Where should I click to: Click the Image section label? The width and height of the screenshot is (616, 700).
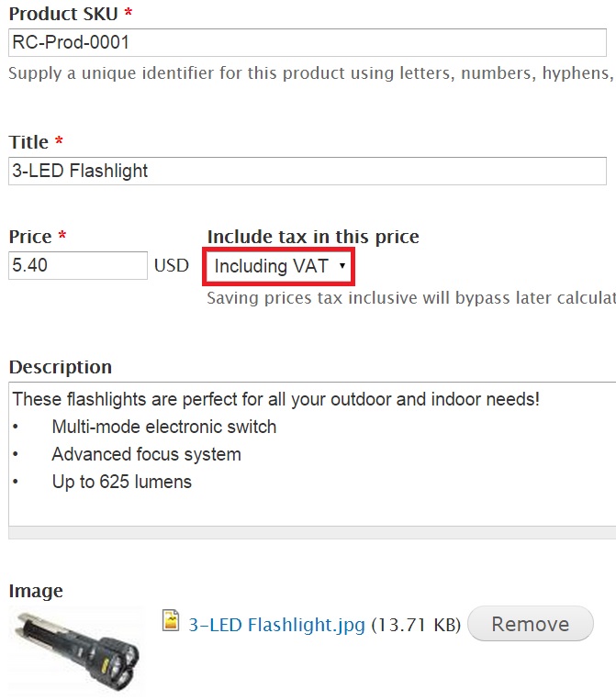(x=36, y=591)
